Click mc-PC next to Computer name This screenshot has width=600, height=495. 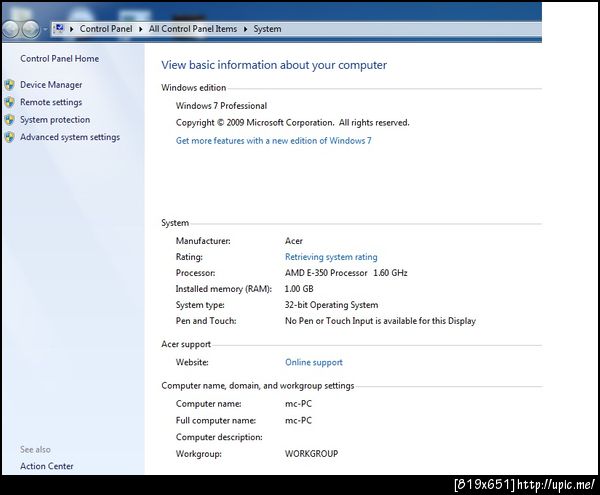point(298,404)
